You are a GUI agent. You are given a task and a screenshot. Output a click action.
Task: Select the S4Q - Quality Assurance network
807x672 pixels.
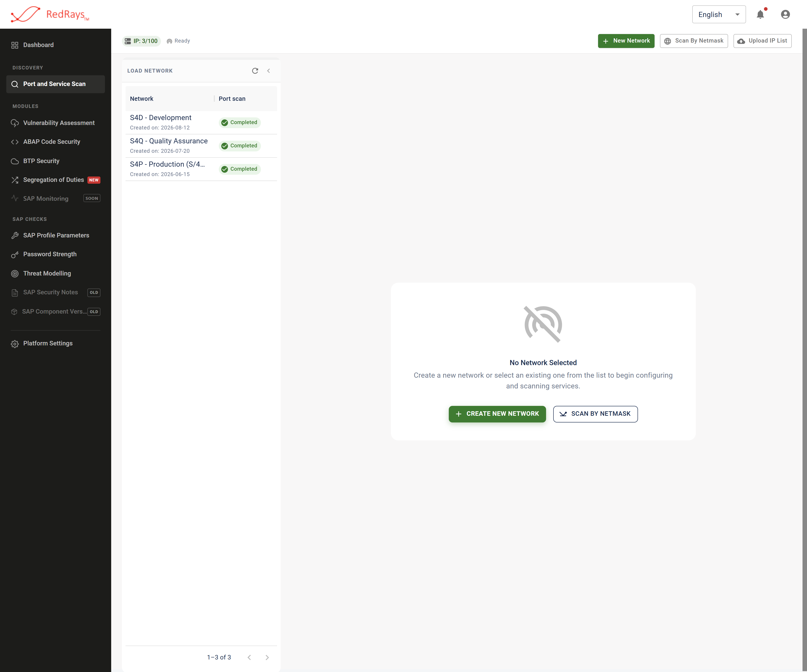201,146
